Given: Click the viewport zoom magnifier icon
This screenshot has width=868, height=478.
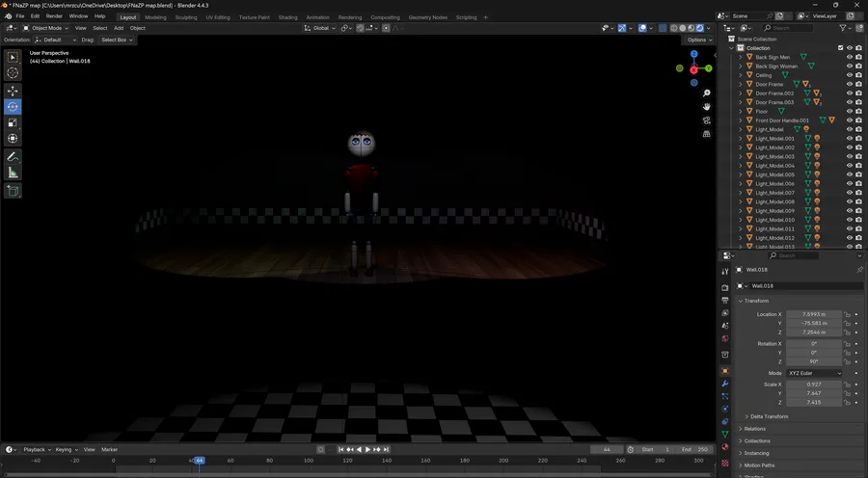Looking at the screenshot, I should coord(706,93).
